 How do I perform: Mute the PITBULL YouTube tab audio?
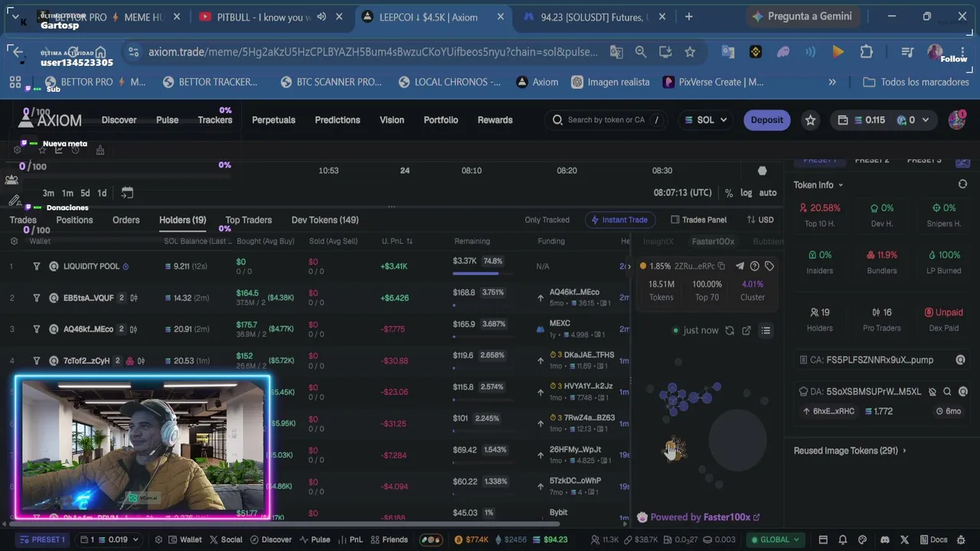[322, 17]
